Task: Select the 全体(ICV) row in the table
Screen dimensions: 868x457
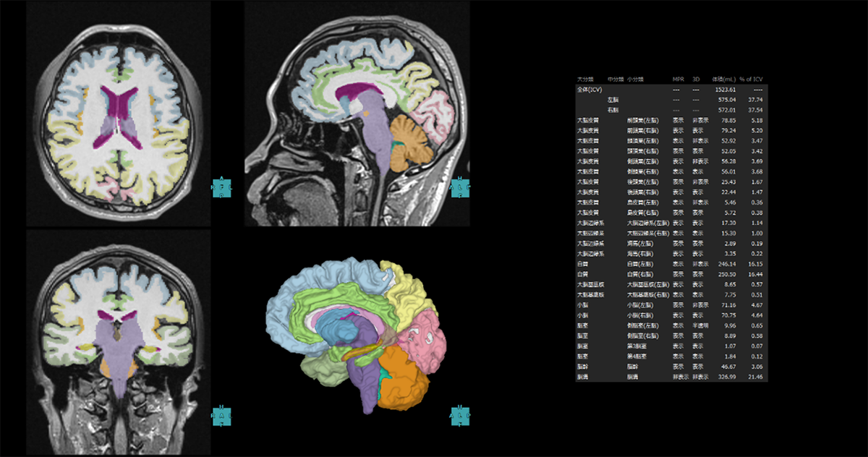Action: (589, 89)
